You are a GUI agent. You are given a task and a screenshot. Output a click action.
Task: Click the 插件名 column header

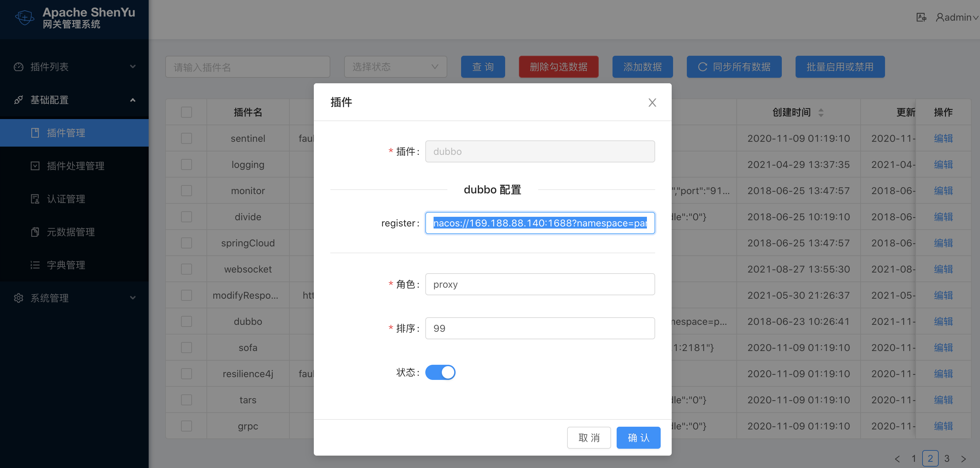(x=248, y=112)
